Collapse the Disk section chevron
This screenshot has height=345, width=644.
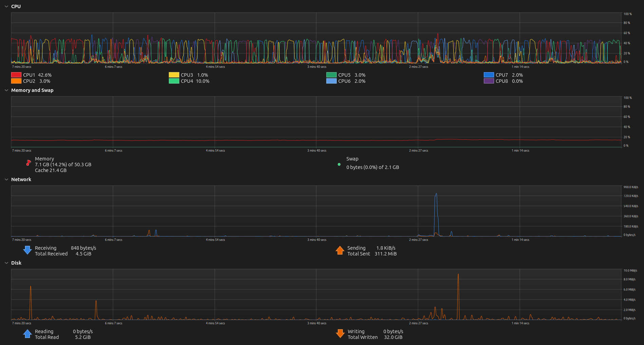point(6,263)
